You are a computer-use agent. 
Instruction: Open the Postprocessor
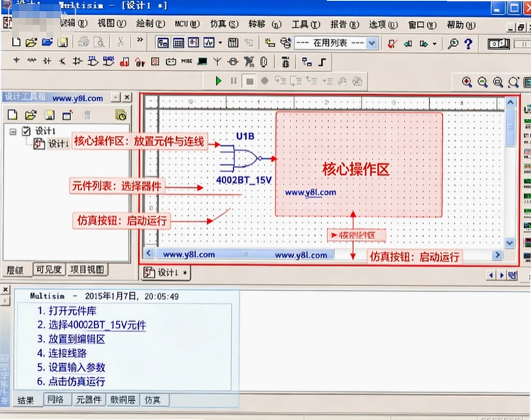(233, 42)
